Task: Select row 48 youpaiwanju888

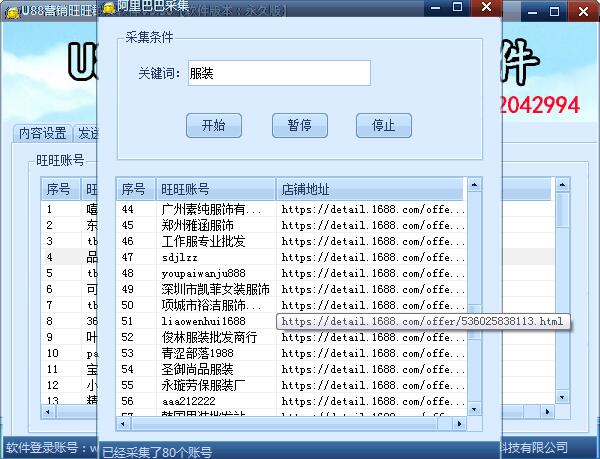Action: click(291, 273)
